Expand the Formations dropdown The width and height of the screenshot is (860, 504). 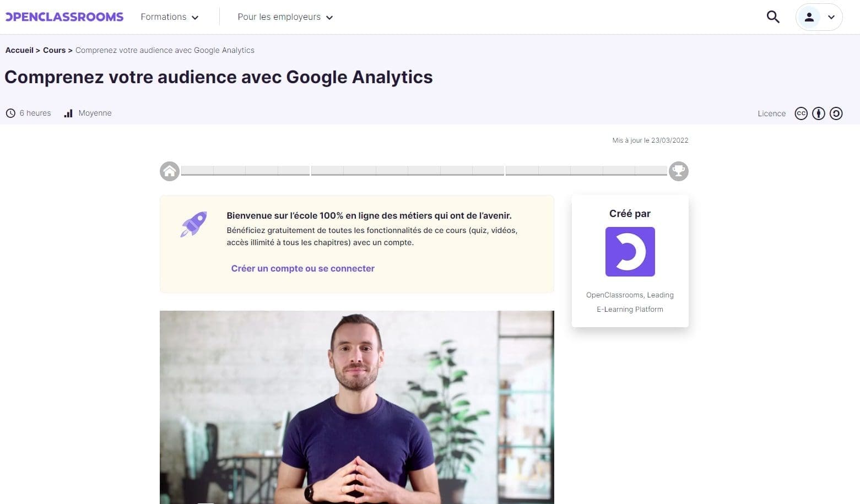[x=169, y=17]
